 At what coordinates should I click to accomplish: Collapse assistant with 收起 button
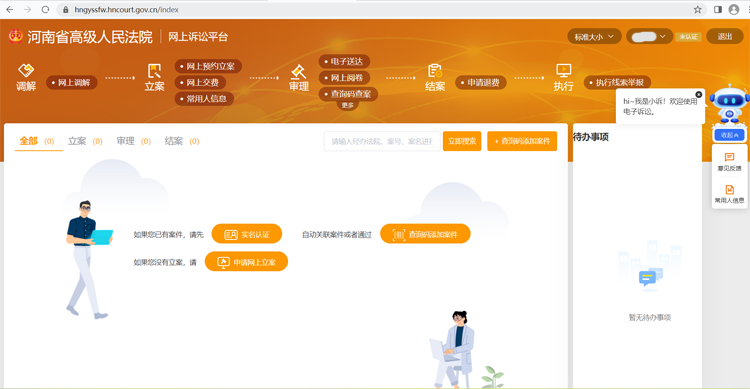point(729,135)
